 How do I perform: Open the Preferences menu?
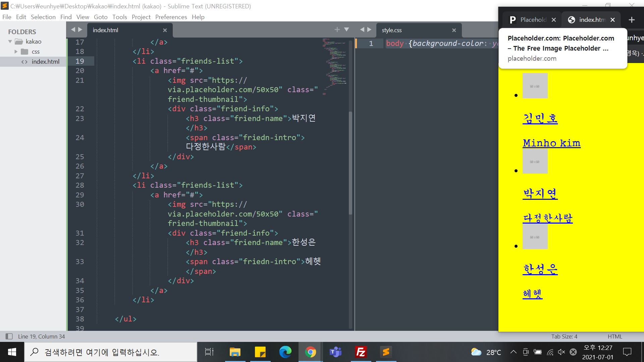click(171, 17)
